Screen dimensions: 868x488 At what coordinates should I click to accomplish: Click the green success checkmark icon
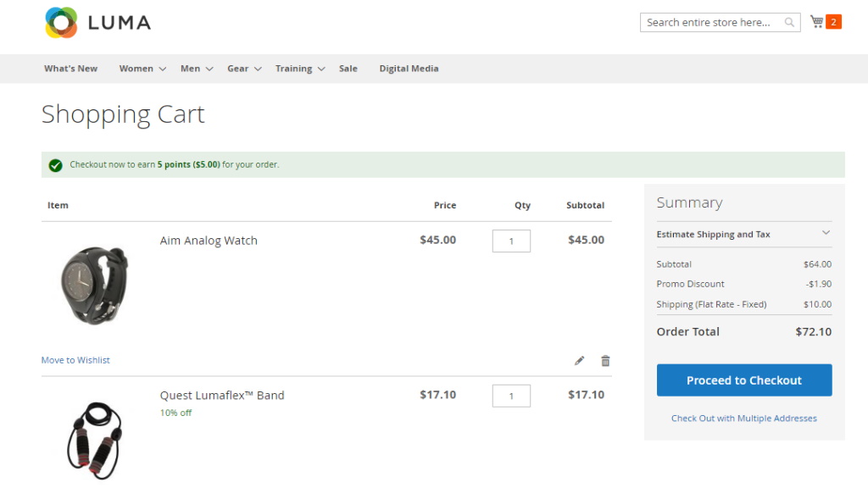click(x=55, y=165)
